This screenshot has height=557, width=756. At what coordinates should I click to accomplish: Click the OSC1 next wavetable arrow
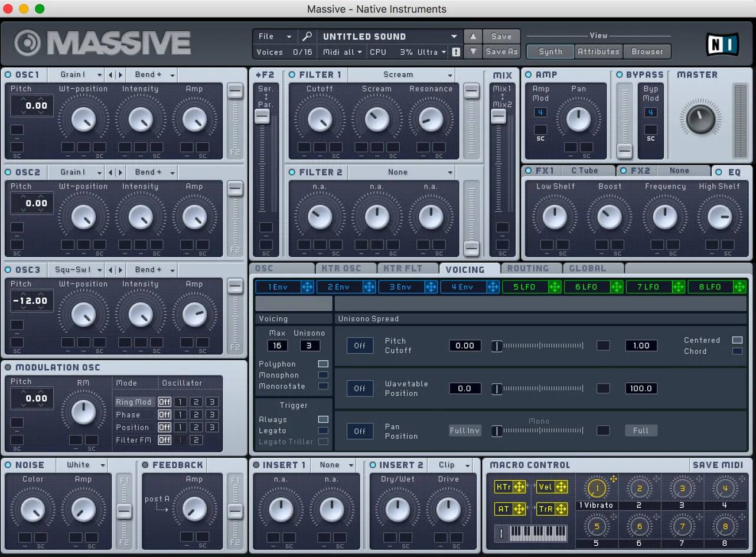coord(120,75)
